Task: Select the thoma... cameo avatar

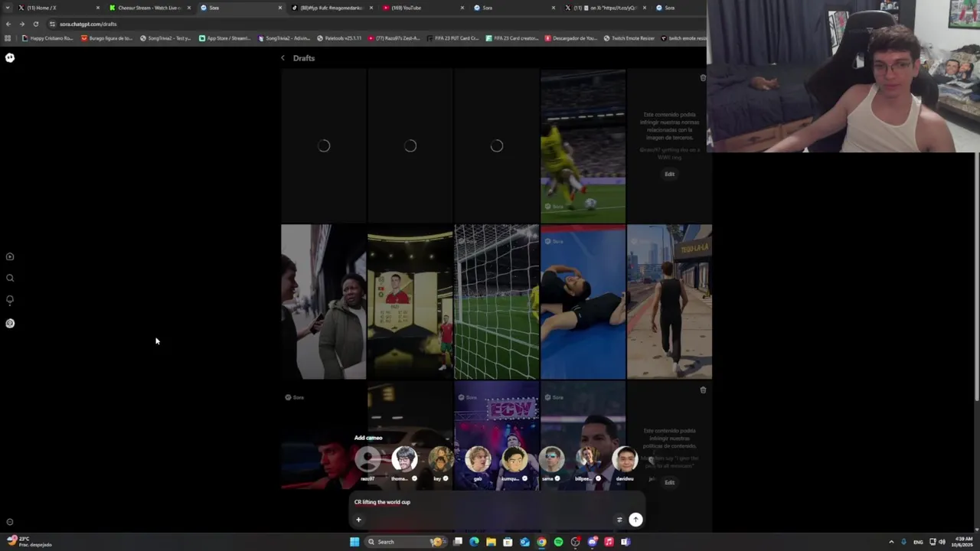Action: coord(404,459)
